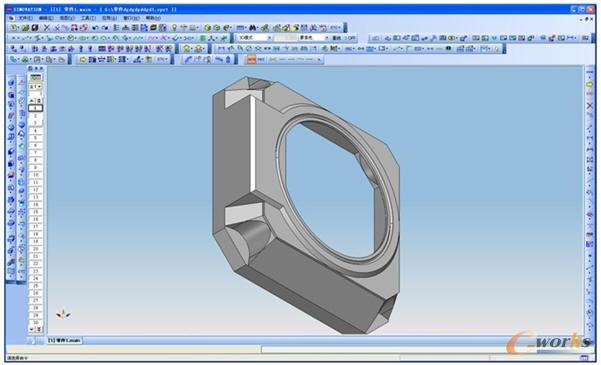Image resolution: width=601 pixels, height=365 pixels.
Task: Click the save disk icon
Action: point(35,28)
